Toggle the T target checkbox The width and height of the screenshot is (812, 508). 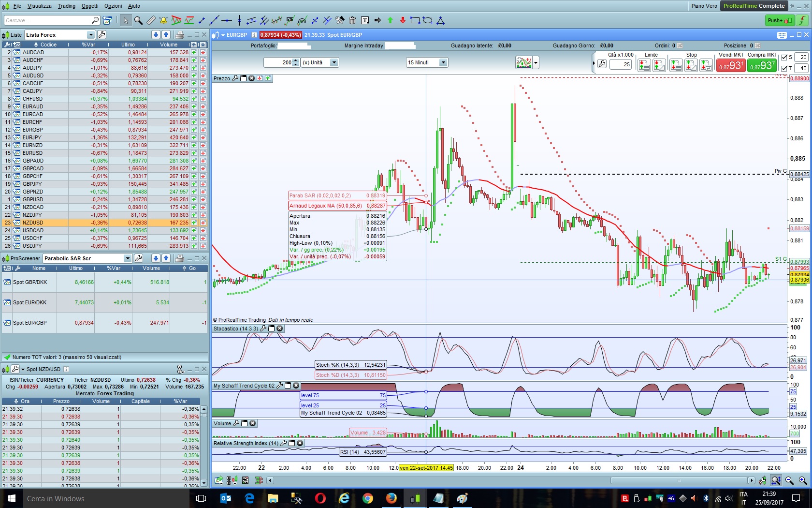pyautogui.click(x=784, y=68)
